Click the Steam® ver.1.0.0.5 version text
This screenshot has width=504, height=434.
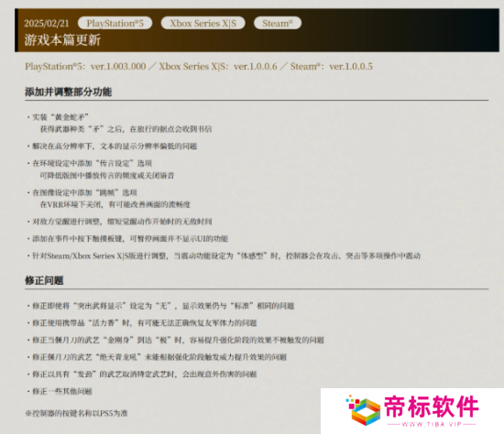(x=332, y=67)
